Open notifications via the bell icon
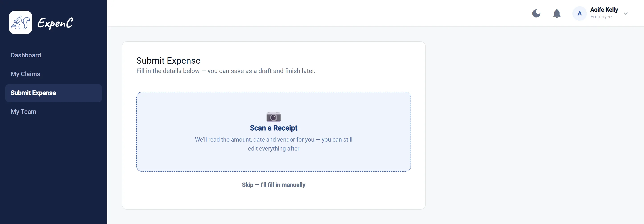Viewport: 644px width, 224px height. tap(557, 13)
